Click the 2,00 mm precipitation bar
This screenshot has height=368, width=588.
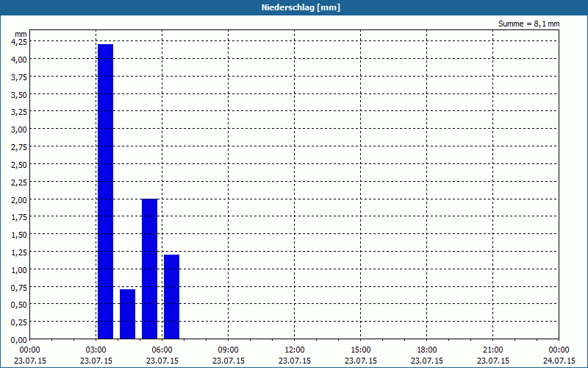point(150,269)
